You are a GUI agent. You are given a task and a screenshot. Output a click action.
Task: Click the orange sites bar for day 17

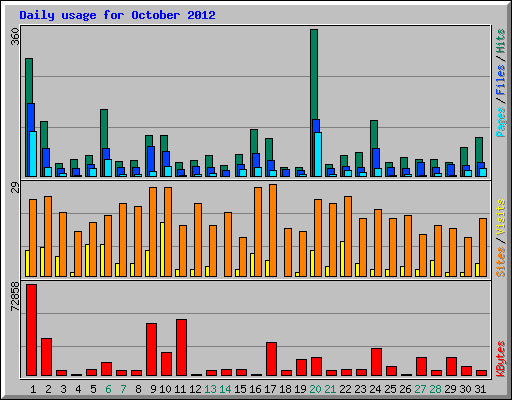click(273, 230)
